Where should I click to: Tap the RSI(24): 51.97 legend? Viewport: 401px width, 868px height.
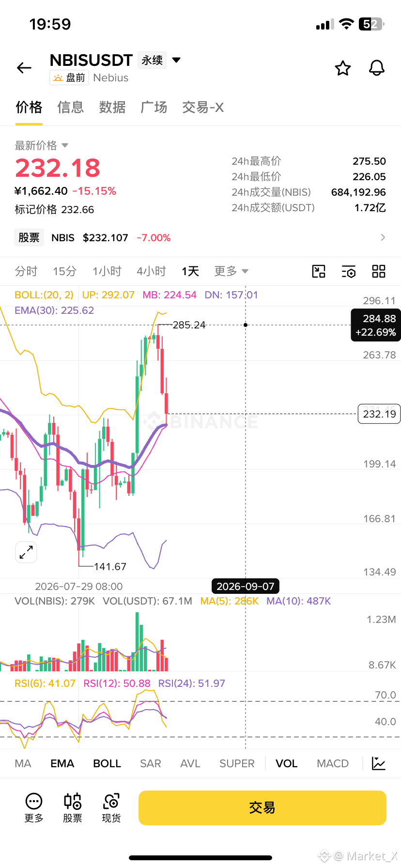click(192, 683)
